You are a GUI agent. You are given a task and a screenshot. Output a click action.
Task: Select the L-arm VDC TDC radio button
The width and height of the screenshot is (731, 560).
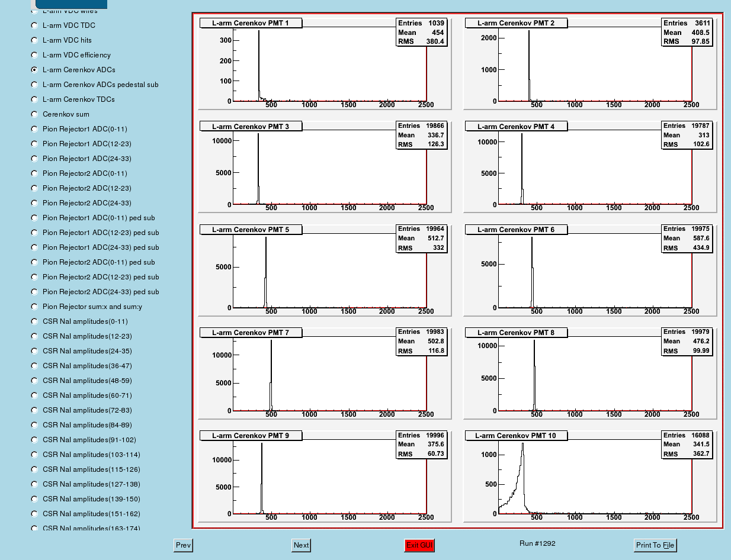coord(34,25)
